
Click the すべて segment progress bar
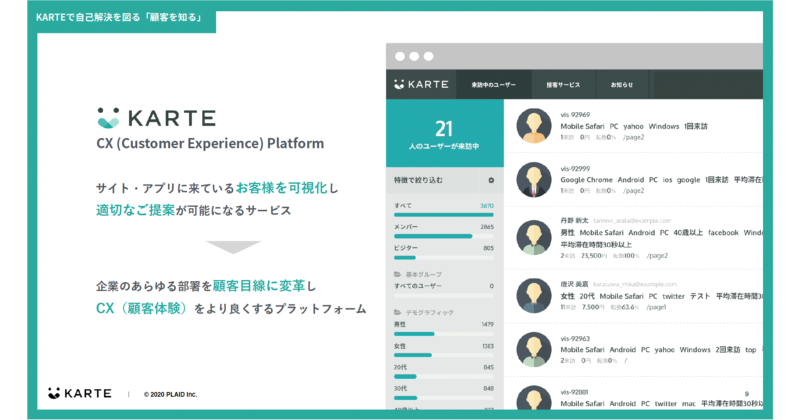coord(443,215)
